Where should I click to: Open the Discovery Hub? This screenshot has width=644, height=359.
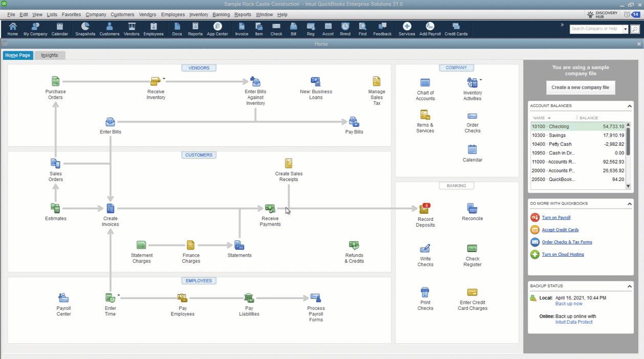(x=602, y=15)
